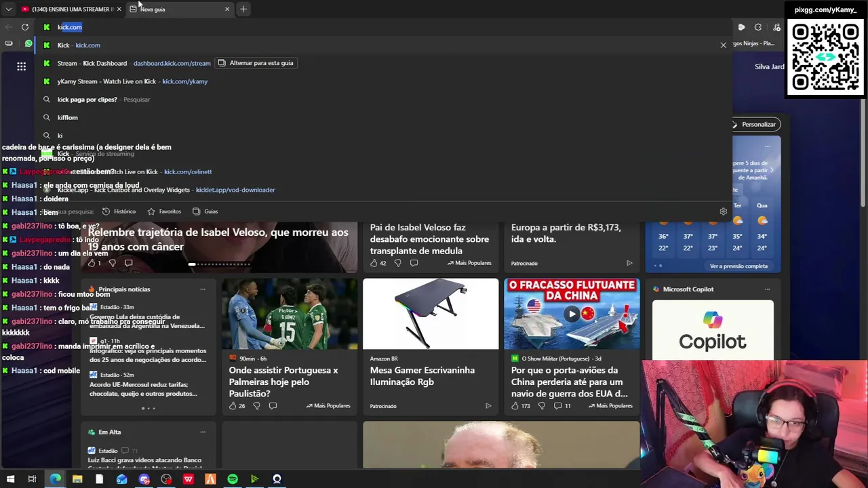Open the WhatsApp favorites bar icon
Image resolution: width=868 pixels, height=488 pixels.
28,43
